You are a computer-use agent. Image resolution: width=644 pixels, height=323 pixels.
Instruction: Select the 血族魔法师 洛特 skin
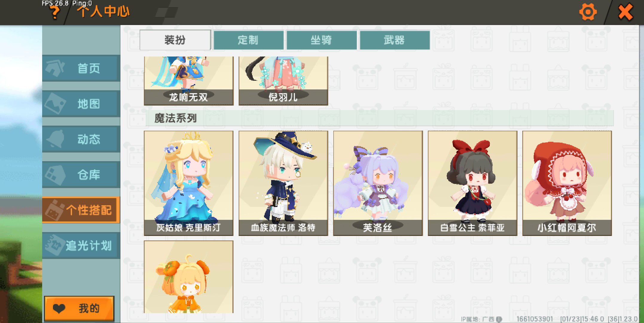point(283,183)
